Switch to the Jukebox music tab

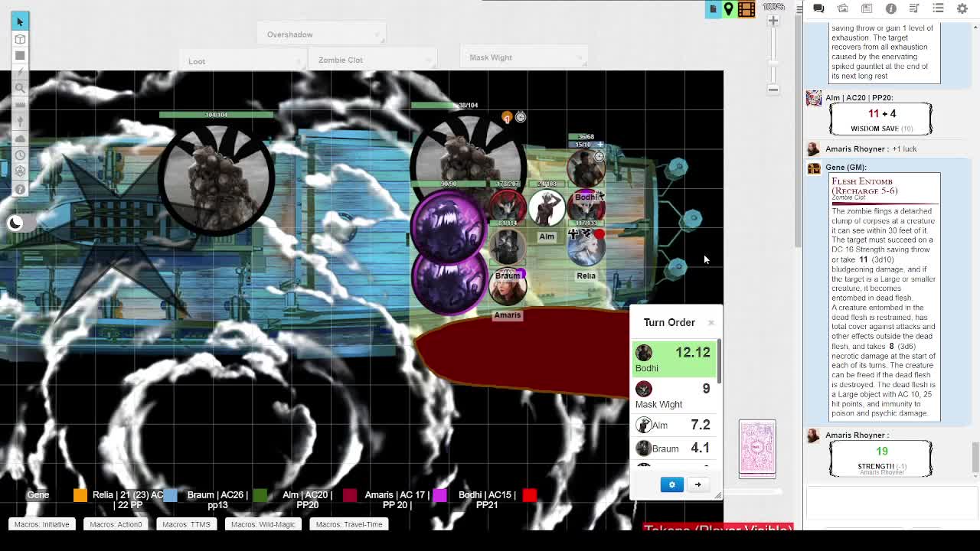(914, 8)
